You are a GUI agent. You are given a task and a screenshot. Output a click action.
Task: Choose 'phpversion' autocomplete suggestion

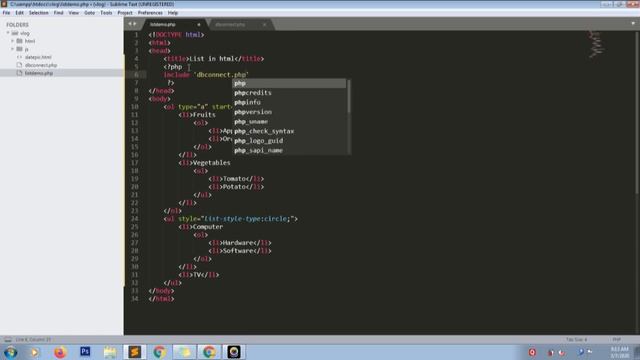point(289,112)
